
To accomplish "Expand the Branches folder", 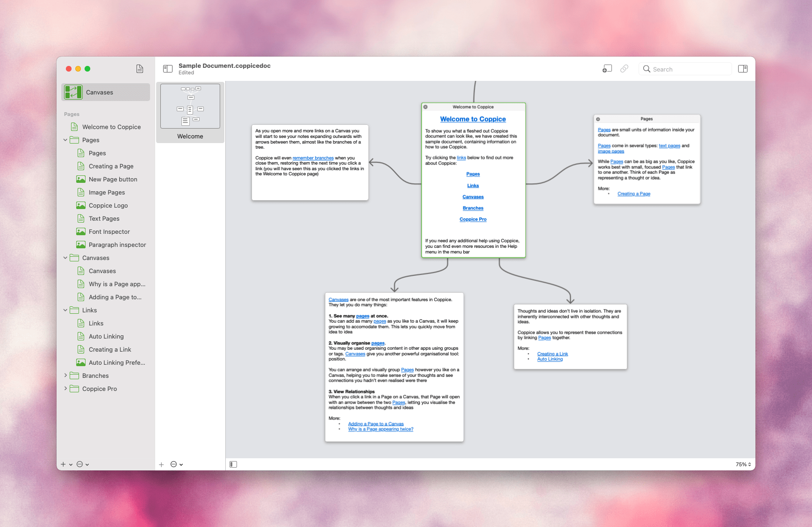I will [x=65, y=375].
